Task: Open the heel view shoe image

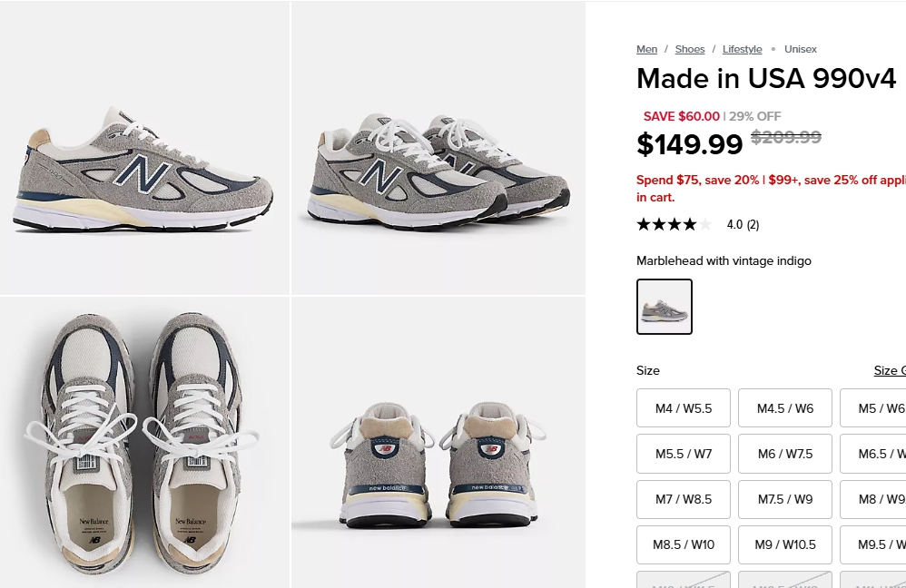Action: 438,443
